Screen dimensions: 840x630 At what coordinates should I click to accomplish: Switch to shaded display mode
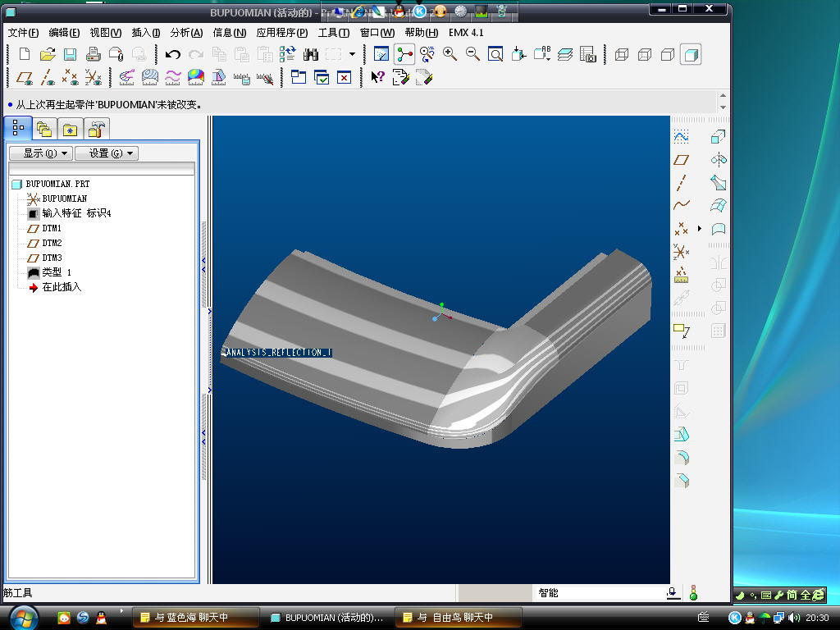coord(691,54)
